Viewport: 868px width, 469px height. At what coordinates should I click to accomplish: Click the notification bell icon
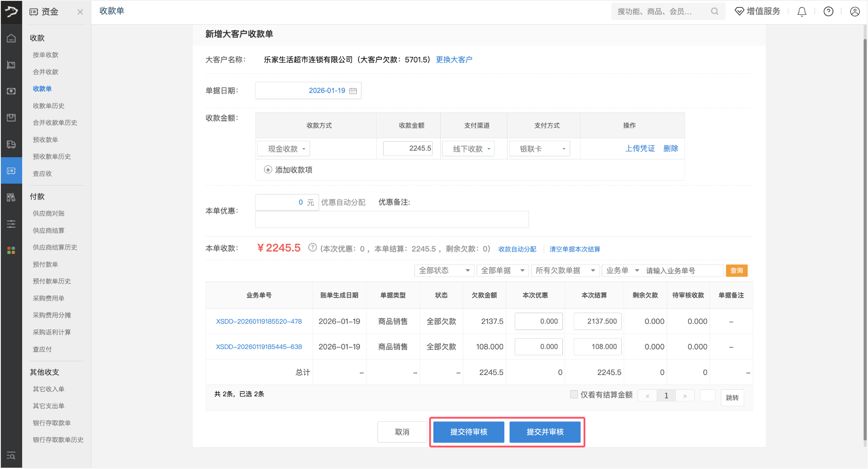(802, 12)
